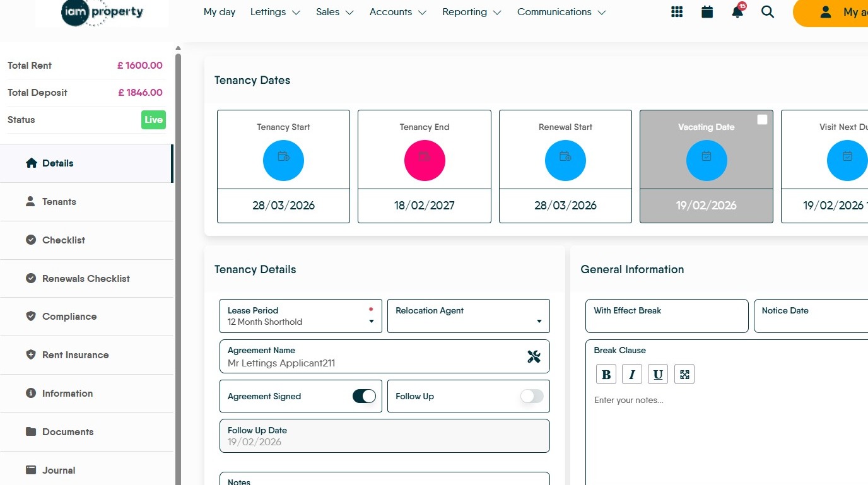Click the user profile icon

(x=825, y=13)
